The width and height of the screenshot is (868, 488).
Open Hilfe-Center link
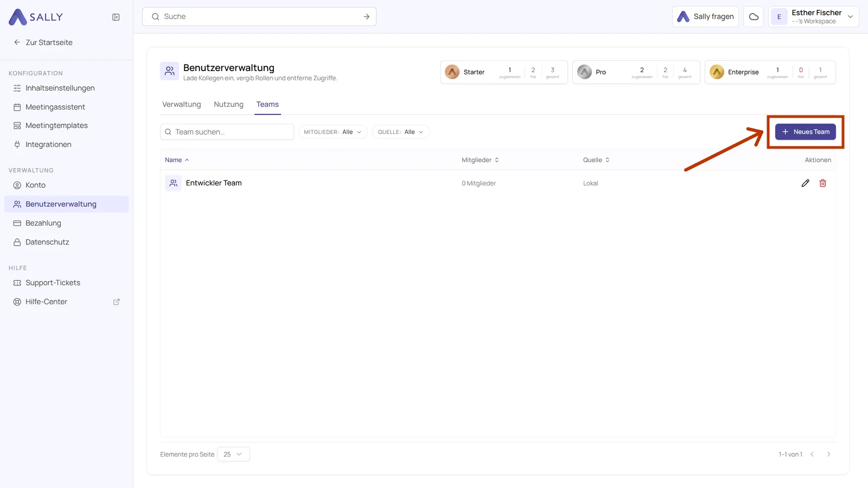(66, 301)
